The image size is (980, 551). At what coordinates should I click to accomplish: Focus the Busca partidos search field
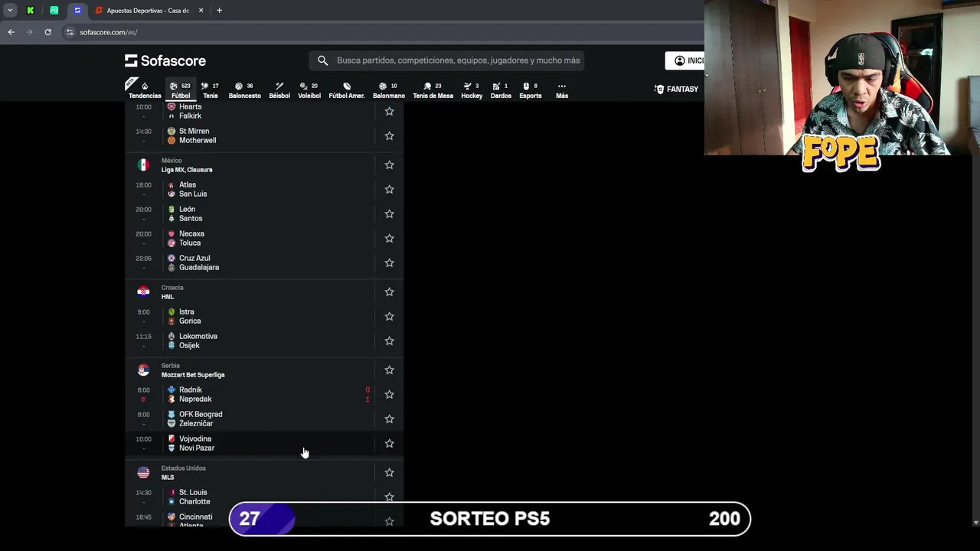tap(447, 60)
